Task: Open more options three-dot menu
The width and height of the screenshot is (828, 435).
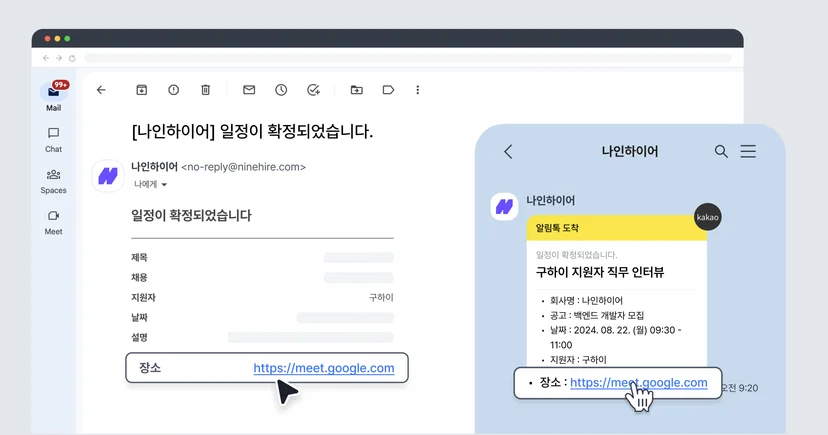Action: coord(418,90)
